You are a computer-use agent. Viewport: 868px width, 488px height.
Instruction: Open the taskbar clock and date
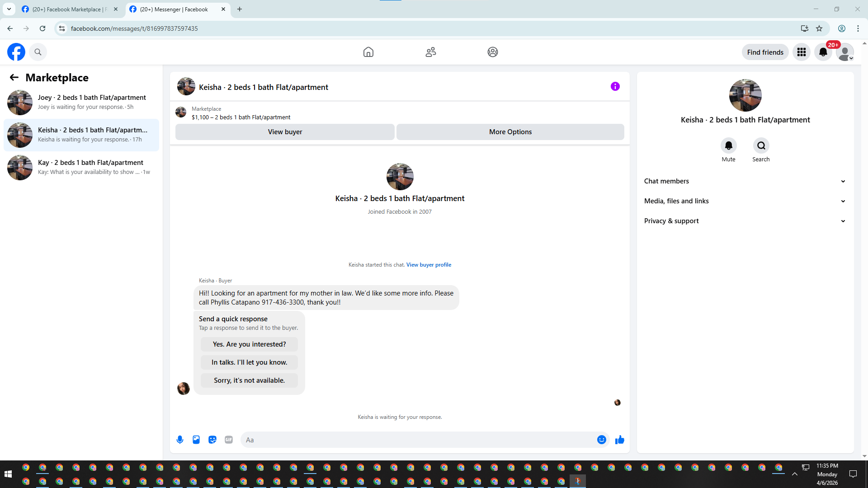pyautogui.click(x=827, y=474)
